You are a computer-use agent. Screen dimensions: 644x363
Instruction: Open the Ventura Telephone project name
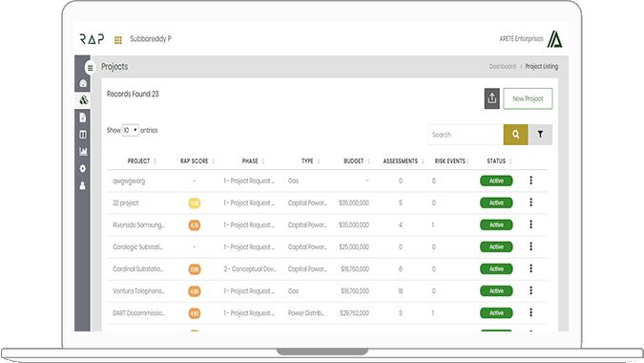[138, 291]
